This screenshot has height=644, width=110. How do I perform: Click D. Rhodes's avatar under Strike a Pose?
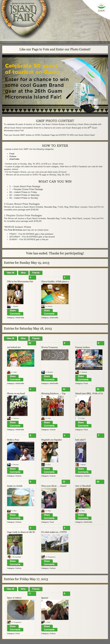(9, 465)
